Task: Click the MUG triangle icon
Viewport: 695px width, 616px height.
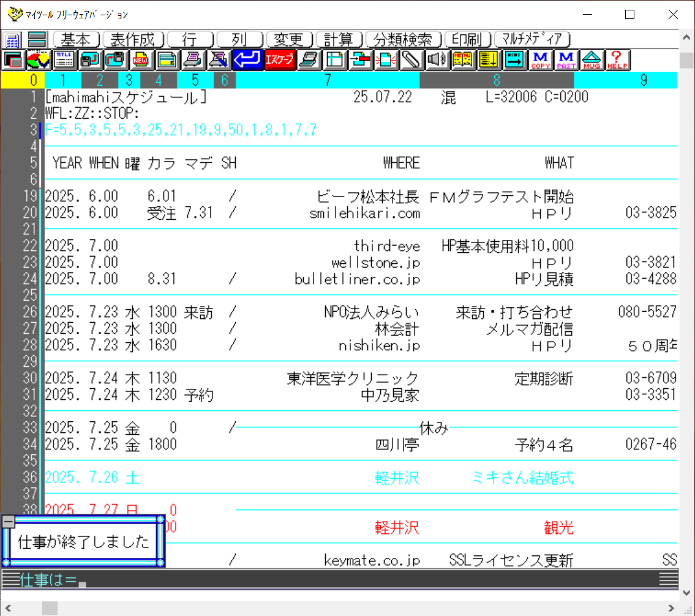Action: click(x=592, y=59)
